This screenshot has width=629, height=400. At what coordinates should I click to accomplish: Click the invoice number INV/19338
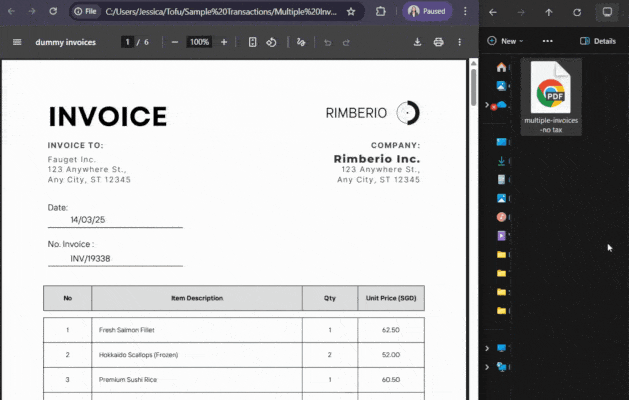click(90, 259)
